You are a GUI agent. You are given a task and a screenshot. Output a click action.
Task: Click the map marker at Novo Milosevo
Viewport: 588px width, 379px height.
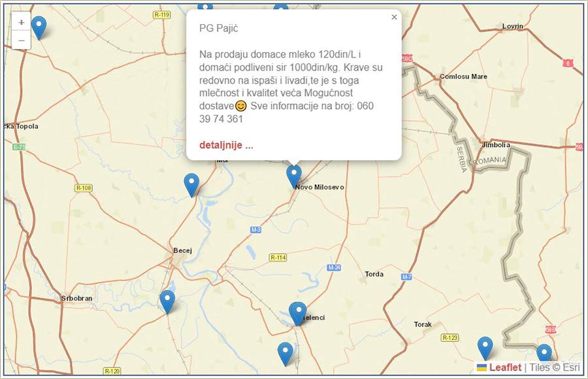coord(294,176)
